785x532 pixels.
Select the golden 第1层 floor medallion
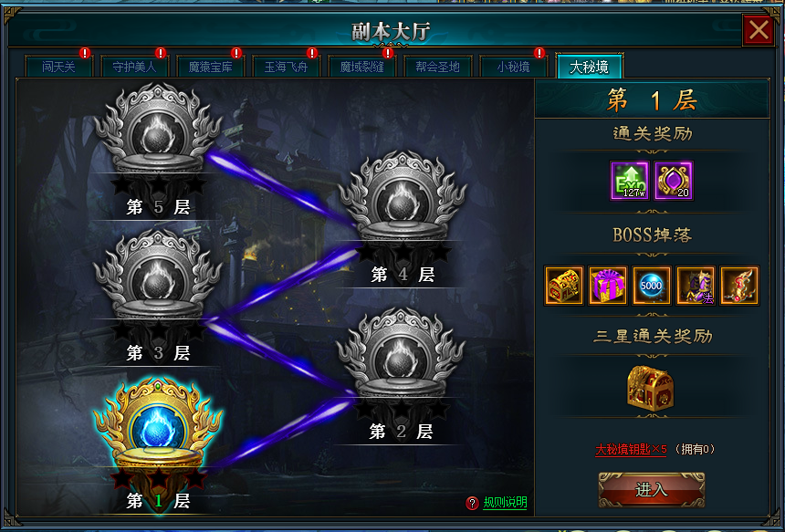[x=158, y=425]
